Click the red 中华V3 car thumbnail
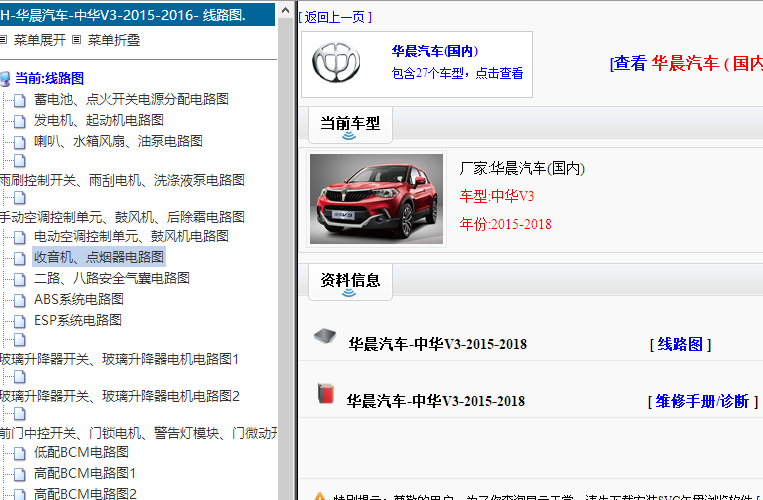Image resolution: width=763 pixels, height=500 pixels. pos(377,199)
